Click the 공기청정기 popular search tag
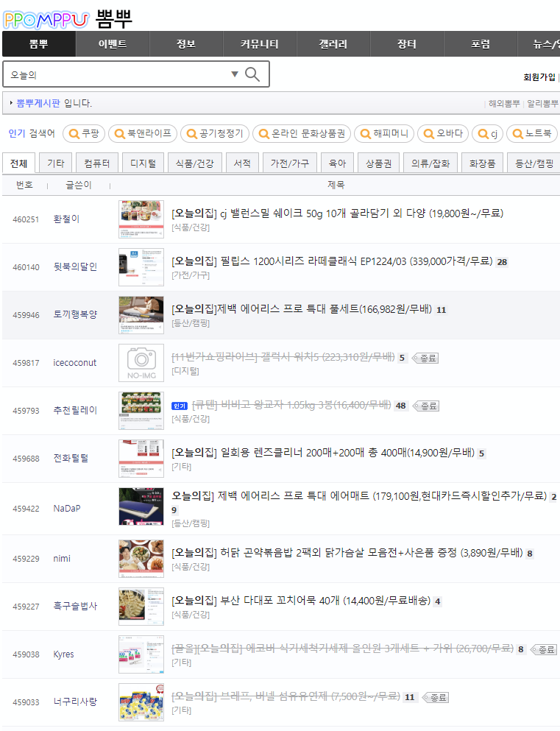Image resolution: width=560 pixels, height=731 pixels. (213, 133)
